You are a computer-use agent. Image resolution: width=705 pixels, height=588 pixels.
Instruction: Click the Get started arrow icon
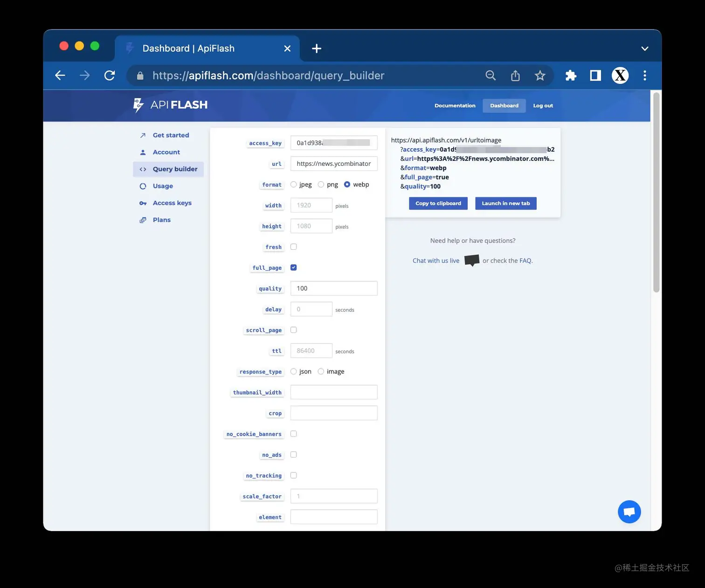142,135
